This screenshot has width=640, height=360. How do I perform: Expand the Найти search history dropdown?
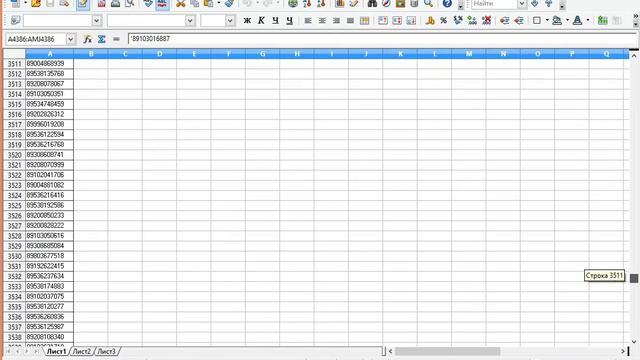[522, 4]
